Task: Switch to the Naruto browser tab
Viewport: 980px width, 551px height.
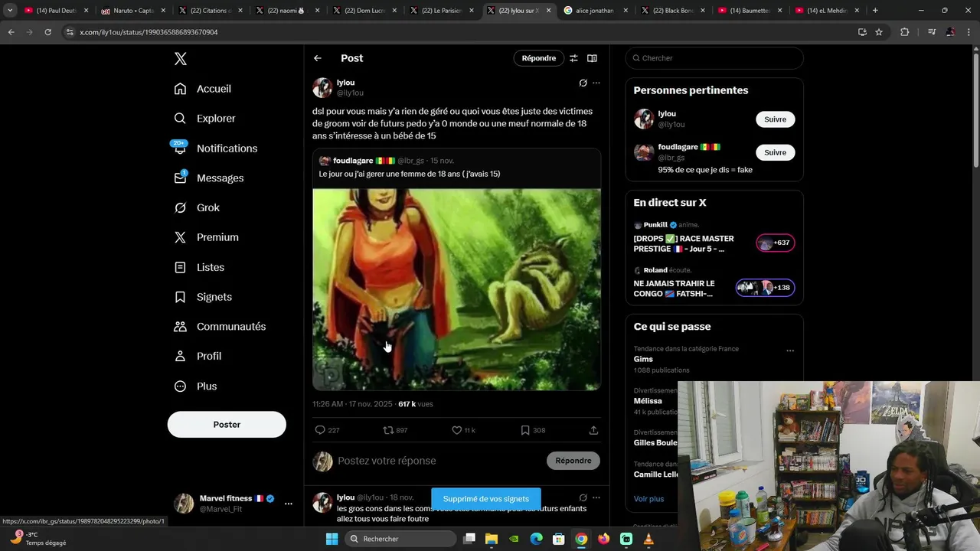Action: pyautogui.click(x=132, y=11)
